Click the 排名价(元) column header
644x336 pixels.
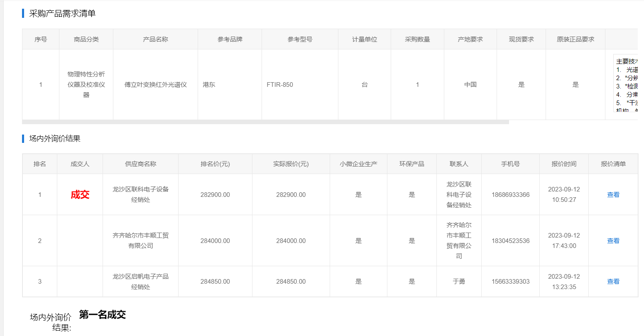coord(215,164)
